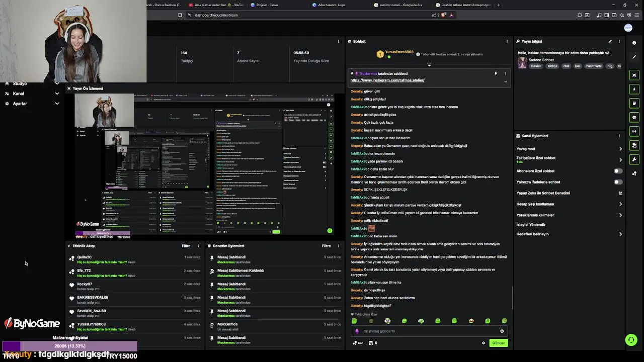The image size is (644, 362).
Task: Click the chat message input field
Action: pyautogui.click(x=430, y=331)
